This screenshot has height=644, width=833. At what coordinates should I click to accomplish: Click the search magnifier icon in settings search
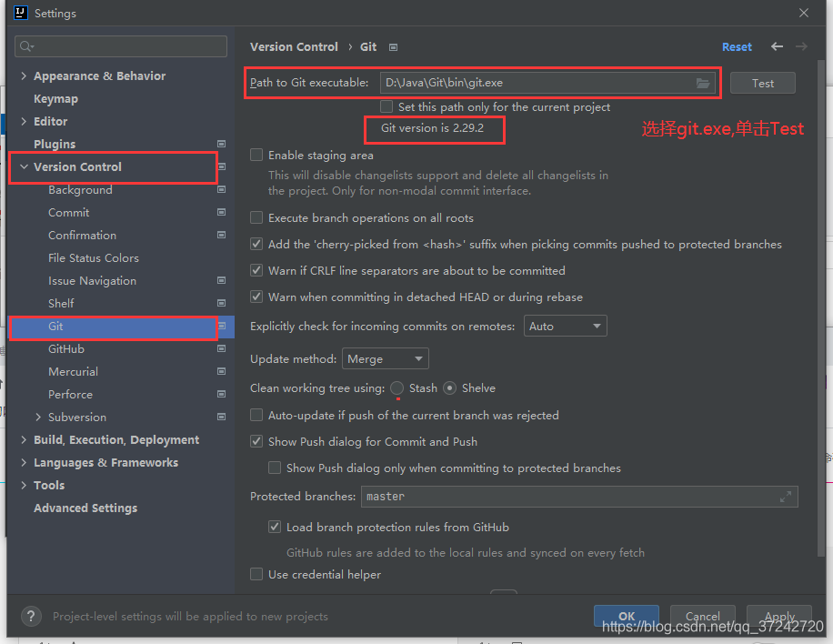pos(26,46)
